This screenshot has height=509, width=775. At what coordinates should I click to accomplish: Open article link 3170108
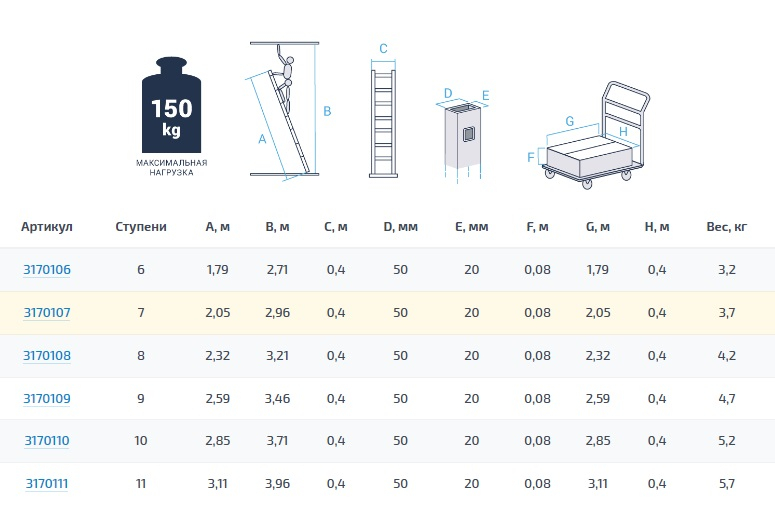click(x=47, y=355)
